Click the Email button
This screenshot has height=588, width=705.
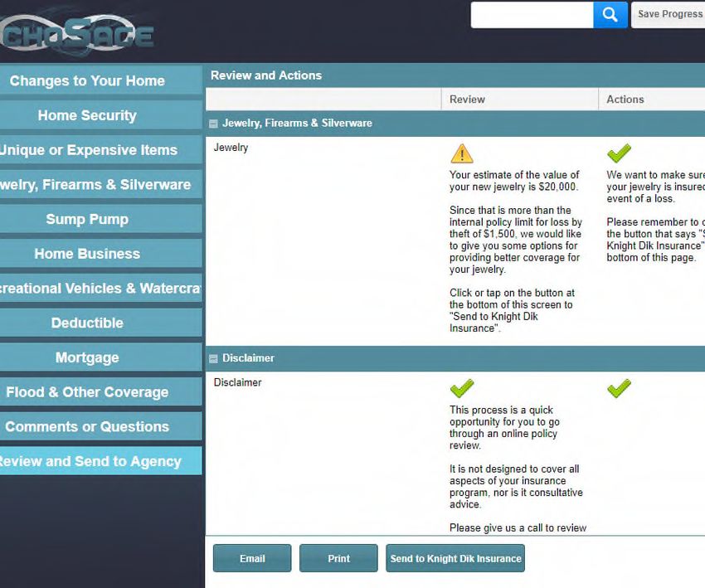click(252, 558)
